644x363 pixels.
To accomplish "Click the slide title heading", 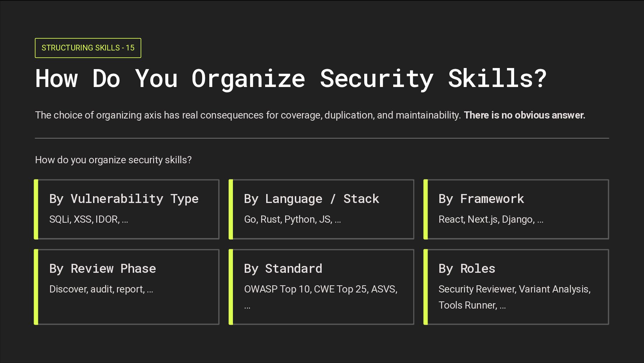I will pyautogui.click(x=291, y=78).
